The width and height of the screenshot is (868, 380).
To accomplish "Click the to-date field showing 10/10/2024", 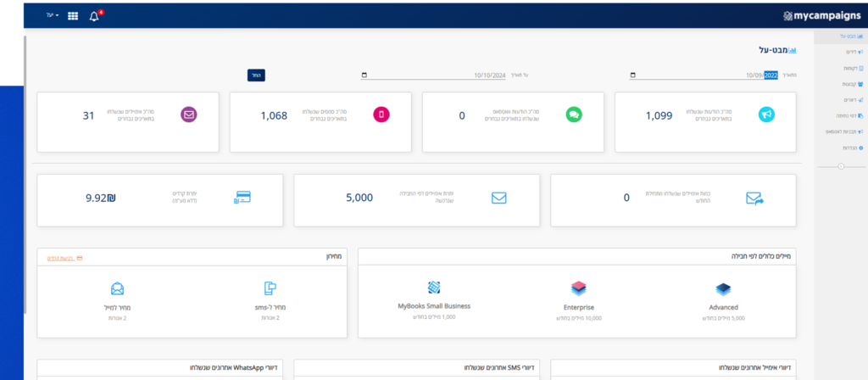I will [433, 75].
